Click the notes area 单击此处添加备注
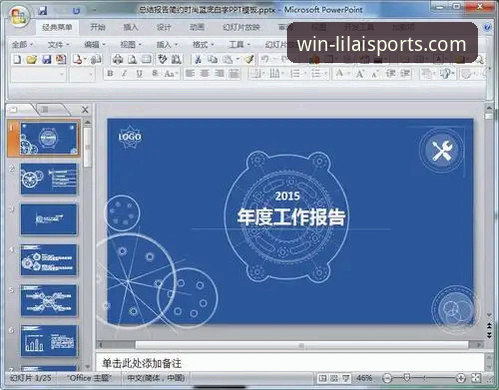 [289, 363]
